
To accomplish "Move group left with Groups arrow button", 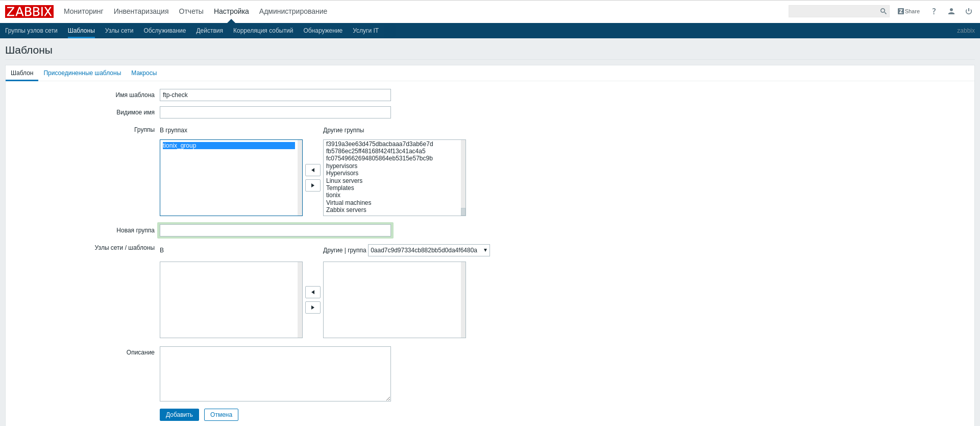I will (313, 170).
